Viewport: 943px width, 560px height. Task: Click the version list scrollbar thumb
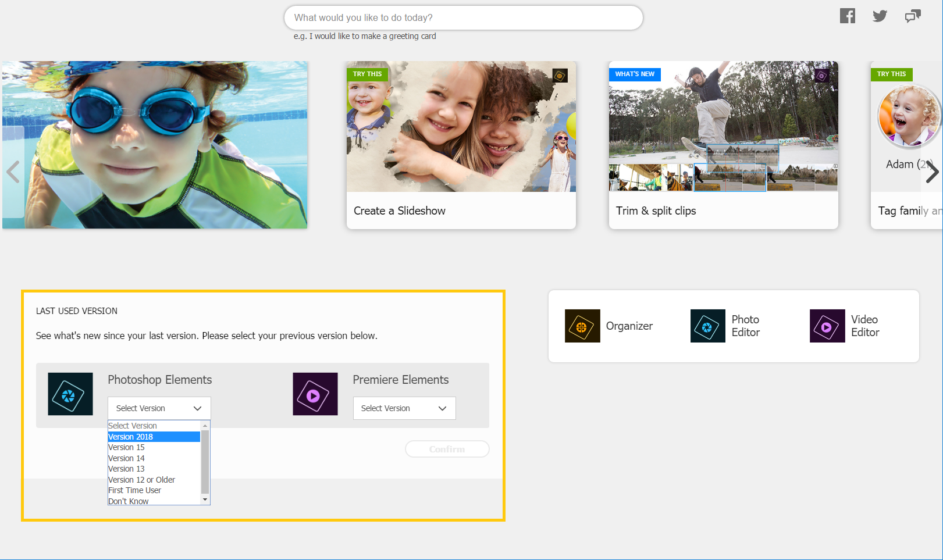pos(205,462)
